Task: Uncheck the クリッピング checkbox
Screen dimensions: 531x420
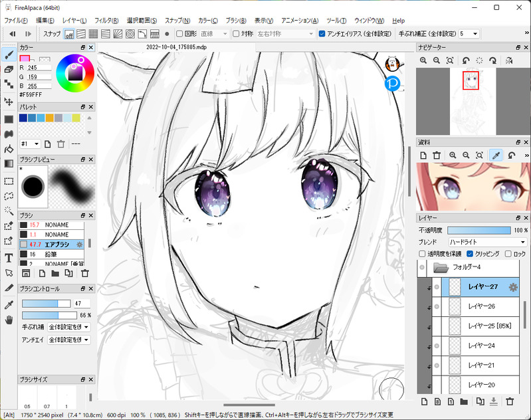Action: pyautogui.click(x=470, y=254)
